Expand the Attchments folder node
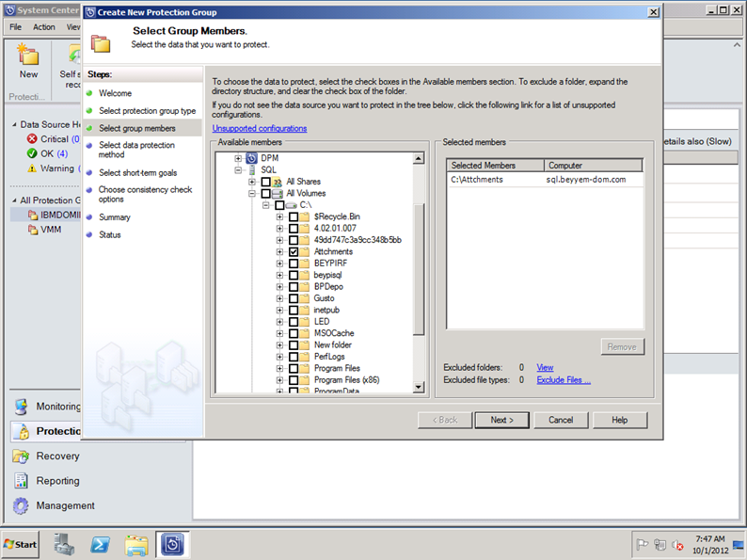 (279, 251)
